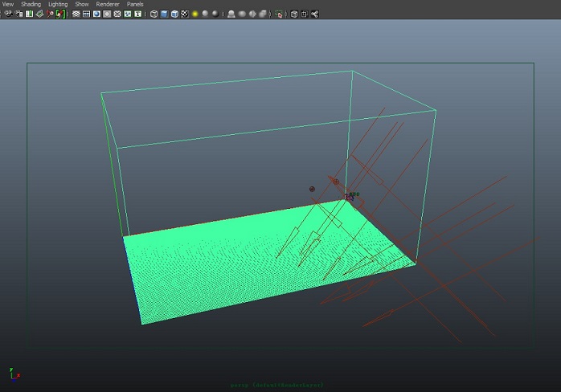The width and height of the screenshot is (561, 392).
Task: Open the Shading menu
Action: [31, 4]
